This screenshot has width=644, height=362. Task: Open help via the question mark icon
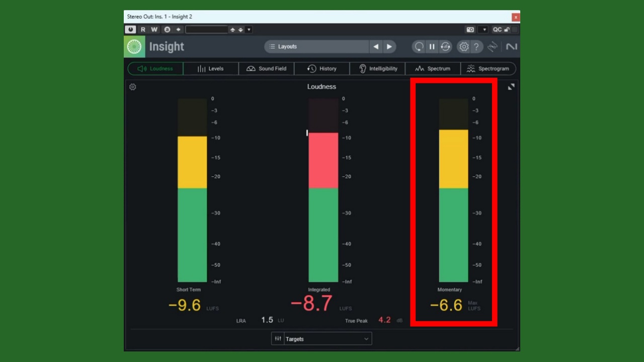pos(476,47)
